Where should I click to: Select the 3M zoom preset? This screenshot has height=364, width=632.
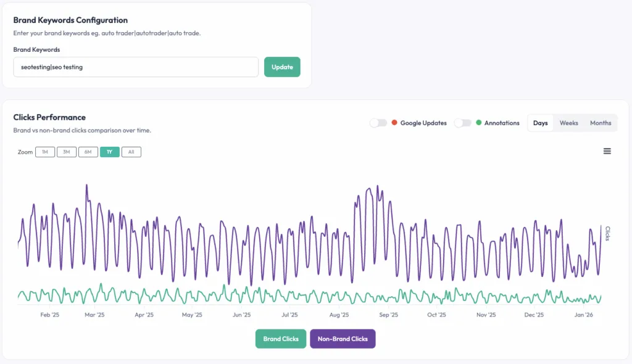(66, 151)
